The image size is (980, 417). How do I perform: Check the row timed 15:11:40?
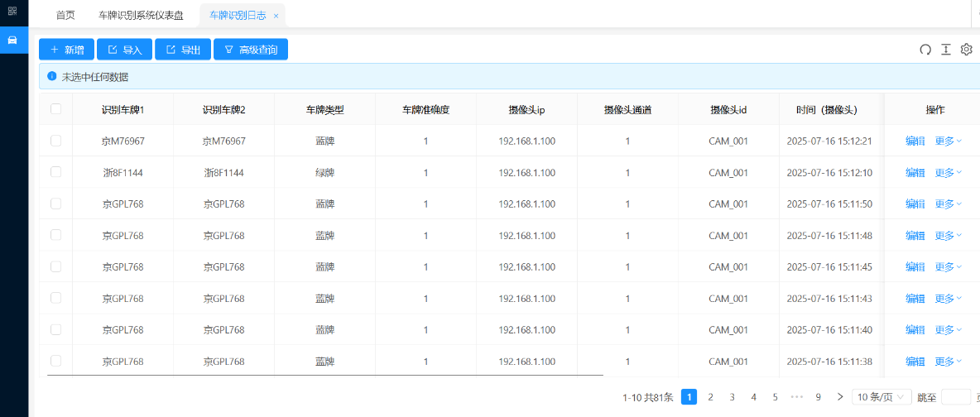tap(56, 329)
